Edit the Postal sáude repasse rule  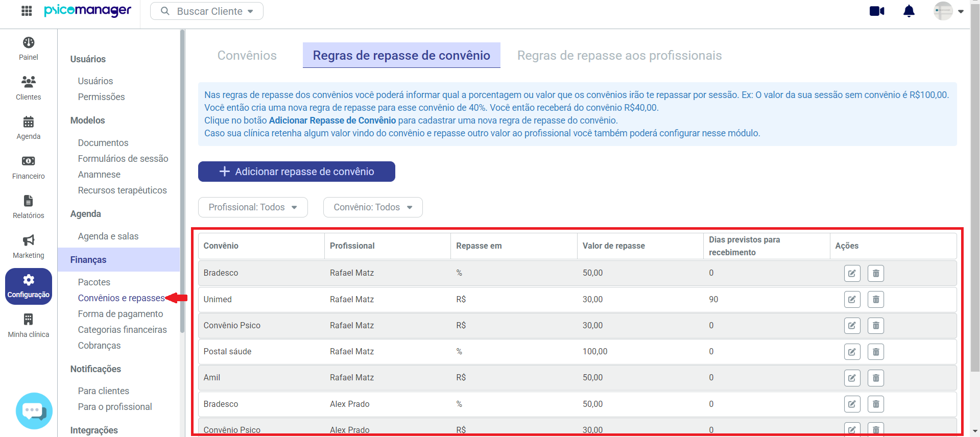[852, 352]
